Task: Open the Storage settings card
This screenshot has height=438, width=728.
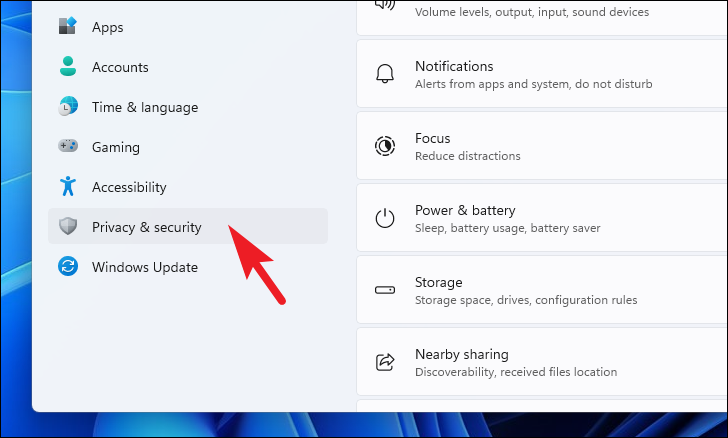Action: [x=541, y=290]
